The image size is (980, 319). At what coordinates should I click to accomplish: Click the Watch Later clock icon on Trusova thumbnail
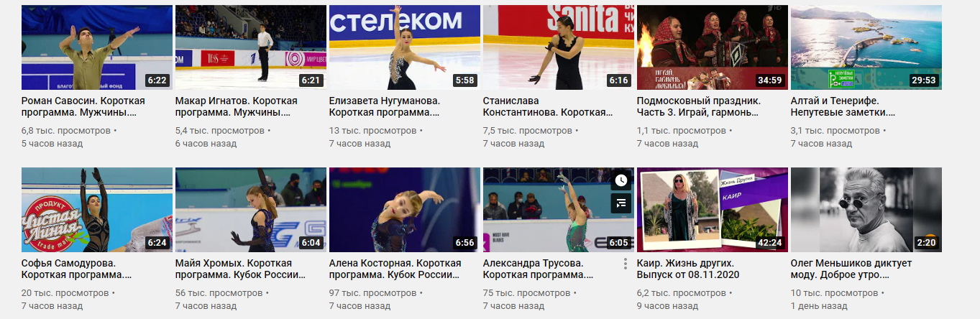(x=621, y=180)
